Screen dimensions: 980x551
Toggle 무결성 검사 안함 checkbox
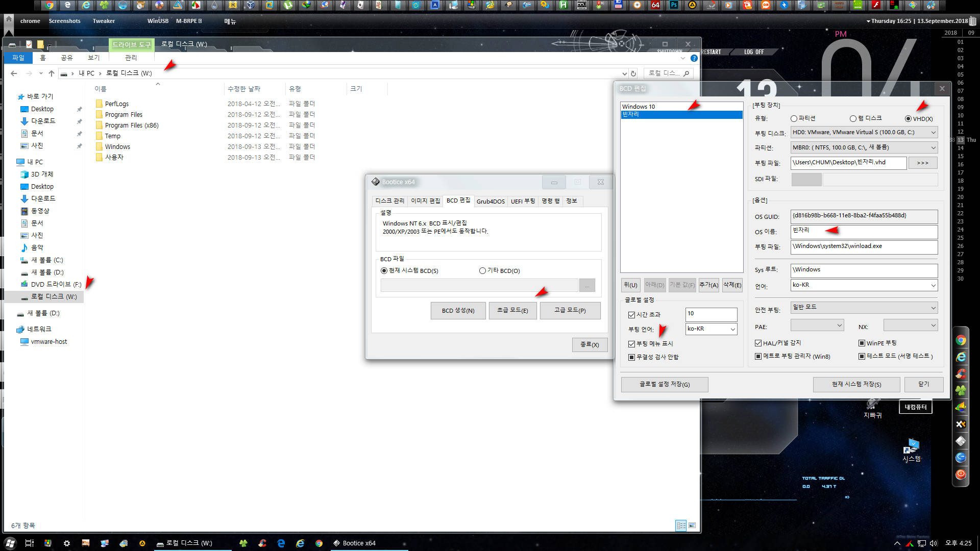pos(631,357)
